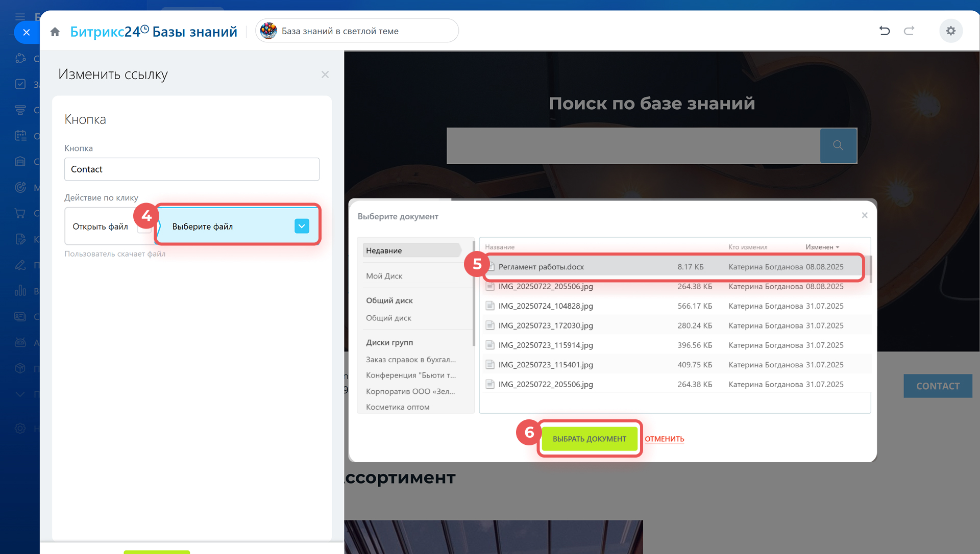The width and height of the screenshot is (980, 554).
Task: Click file icon of IMG_20250724_104828.jpg
Action: pos(490,306)
